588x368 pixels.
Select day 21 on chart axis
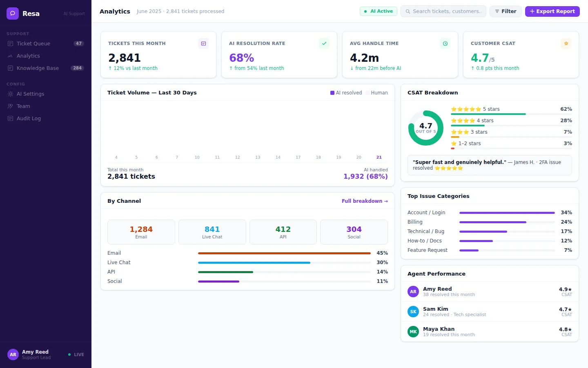[x=379, y=157]
